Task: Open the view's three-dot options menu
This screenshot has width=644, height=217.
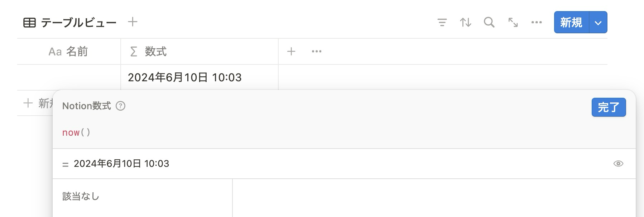Action: [x=537, y=23]
